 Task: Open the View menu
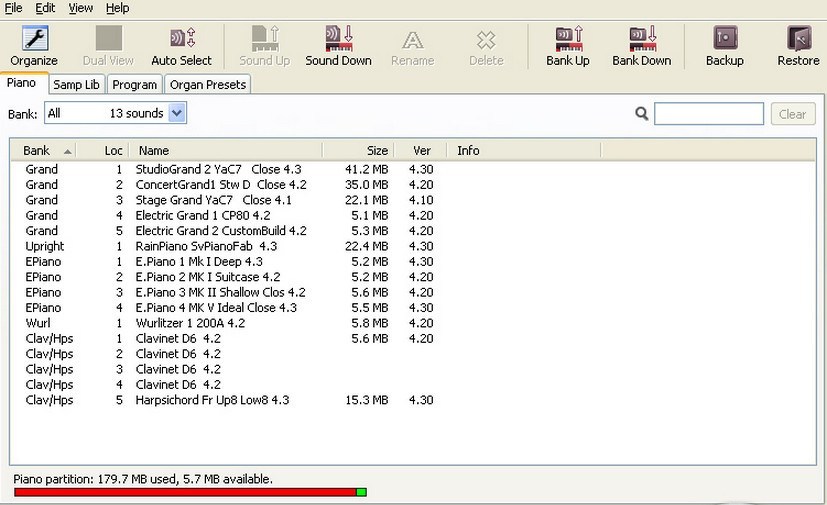[81, 8]
